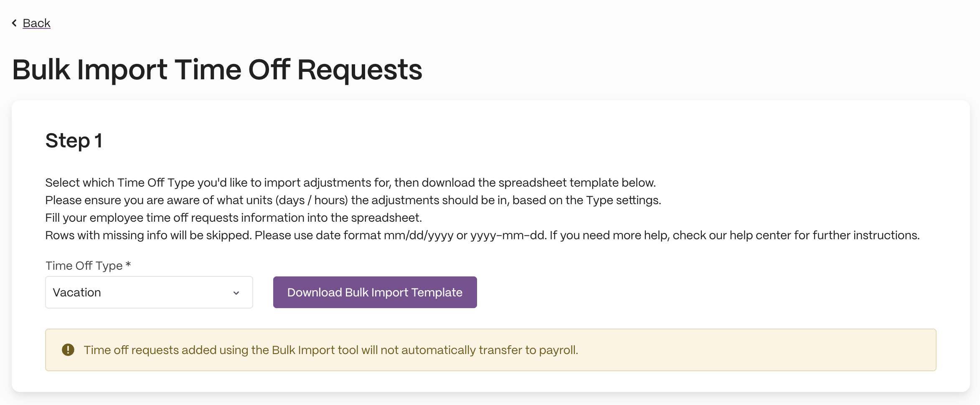The width and height of the screenshot is (980, 405).
Task: Click the mm/dd/yyyy date format text
Action: 419,235
